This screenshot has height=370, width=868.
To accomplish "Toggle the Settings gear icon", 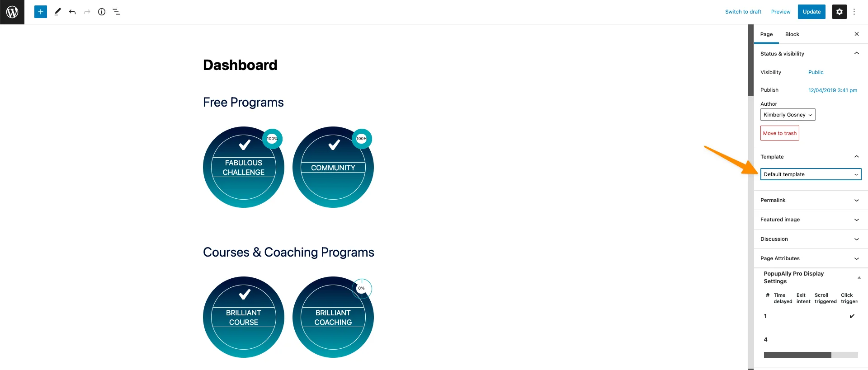I will (839, 12).
